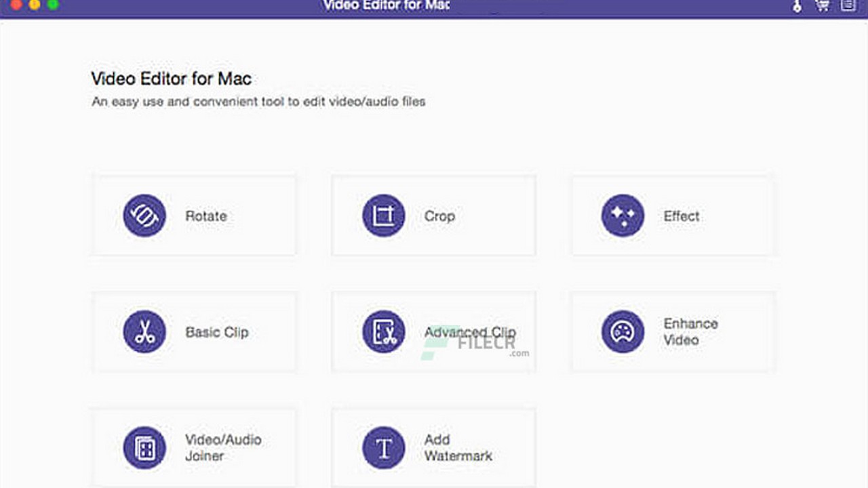Viewport: 868px width, 488px height.
Task: Open the shopping cart purchase icon
Action: pyautogui.click(x=823, y=5)
